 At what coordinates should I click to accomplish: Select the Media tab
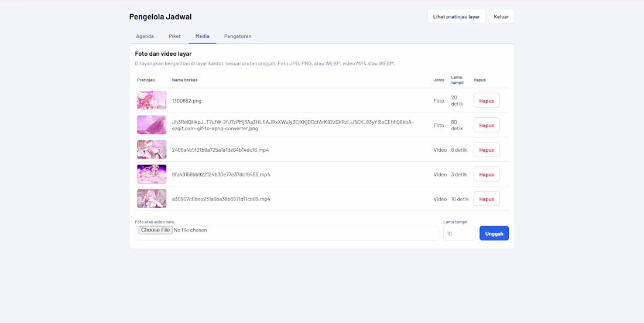203,36
